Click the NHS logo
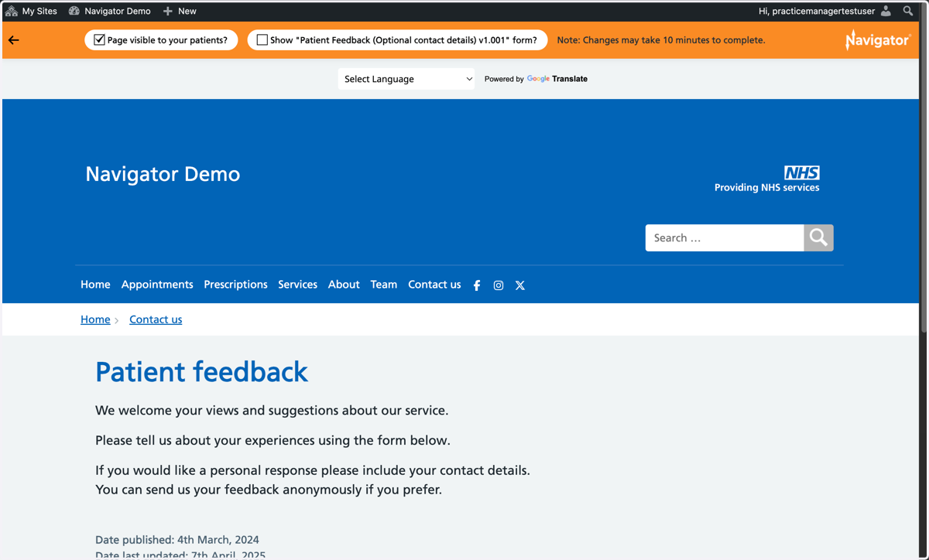929x560 pixels. (802, 172)
